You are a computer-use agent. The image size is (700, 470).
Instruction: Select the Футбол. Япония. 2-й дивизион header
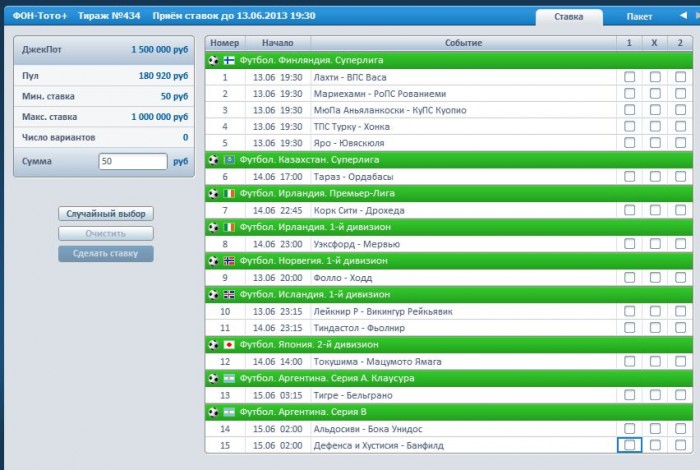click(x=449, y=345)
